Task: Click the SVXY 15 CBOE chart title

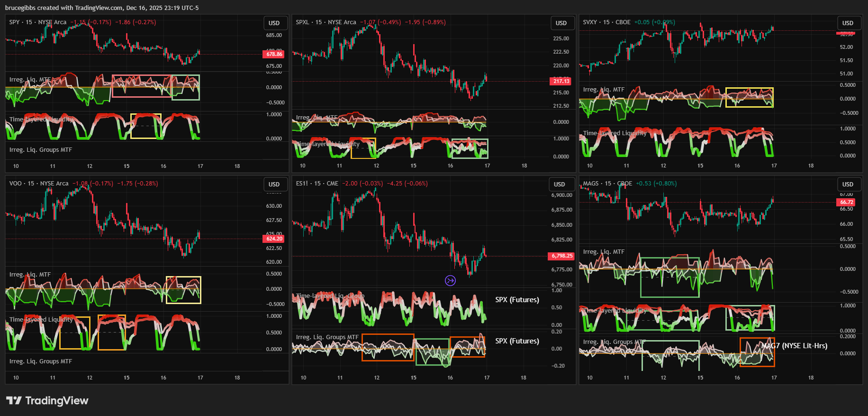Action: (x=606, y=22)
